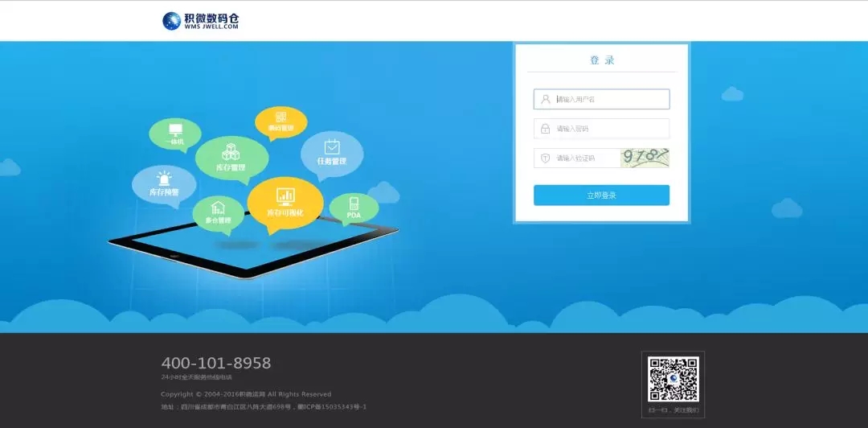Click the QR code in the footer
868x428 pixels.
click(674, 379)
